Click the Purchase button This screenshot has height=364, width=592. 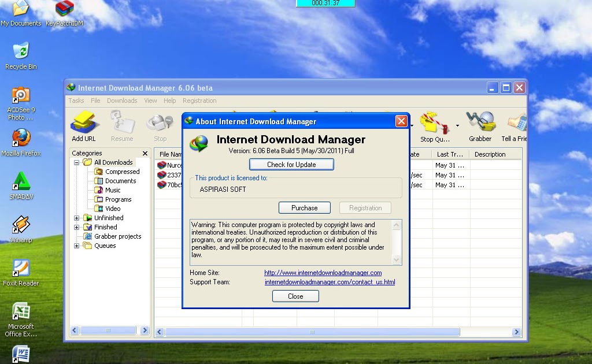click(304, 208)
